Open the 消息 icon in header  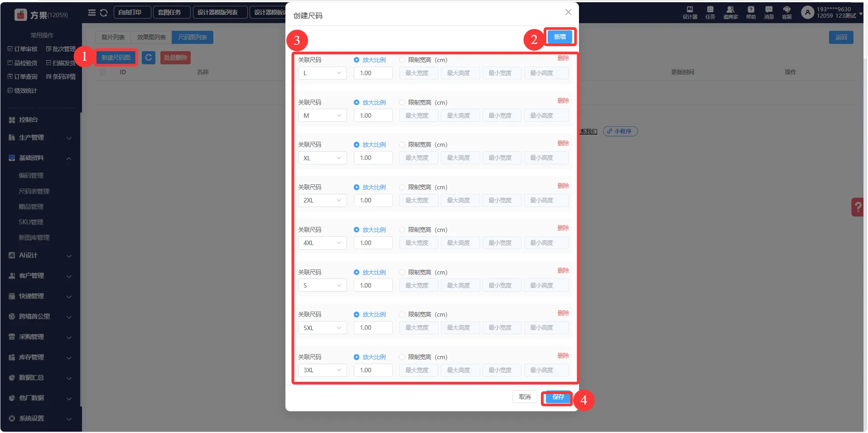[x=769, y=13]
